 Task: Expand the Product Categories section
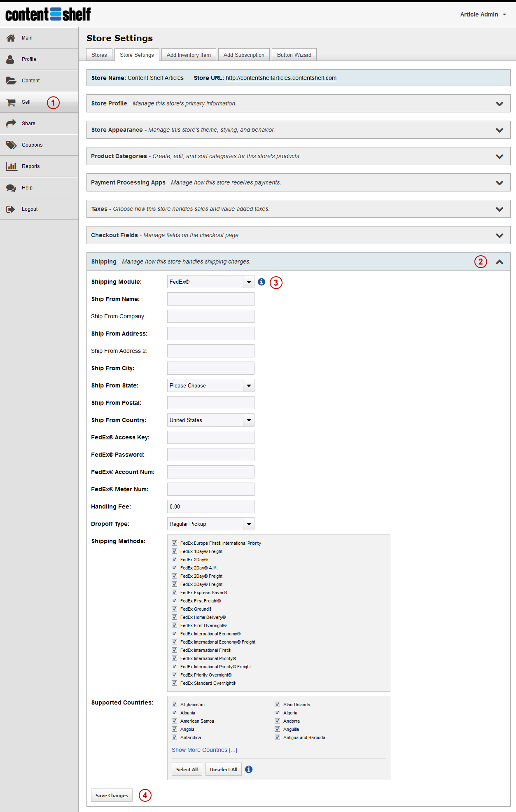[x=298, y=156]
